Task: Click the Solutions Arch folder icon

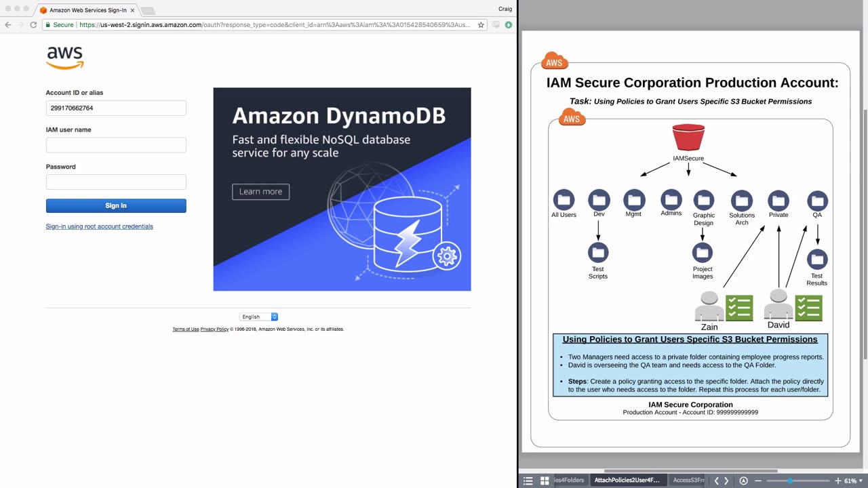Action: [x=742, y=200]
